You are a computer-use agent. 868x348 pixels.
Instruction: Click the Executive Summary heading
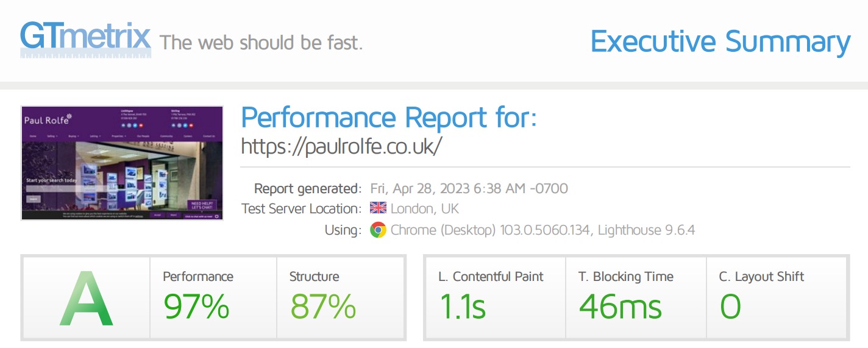tap(720, 41)
